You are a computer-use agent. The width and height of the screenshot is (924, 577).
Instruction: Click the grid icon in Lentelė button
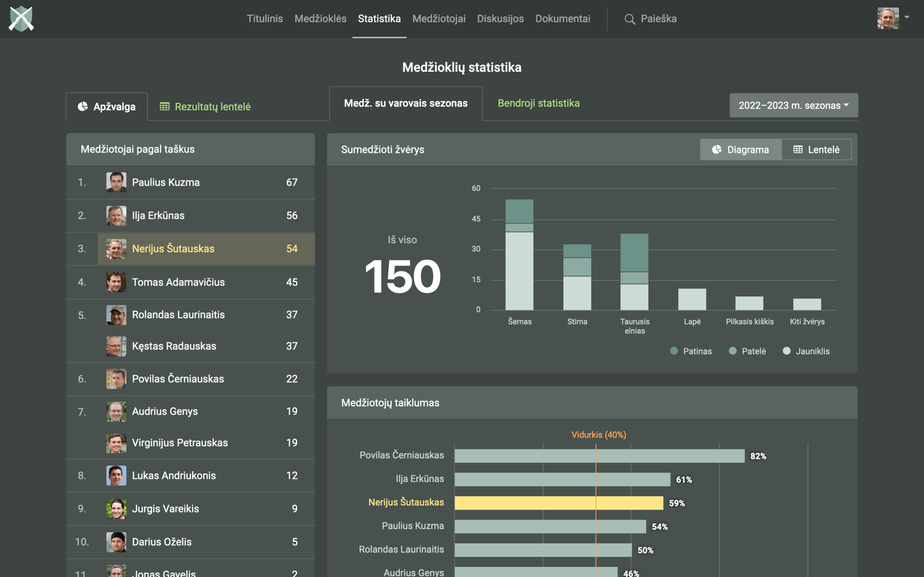tap(798, 150)
